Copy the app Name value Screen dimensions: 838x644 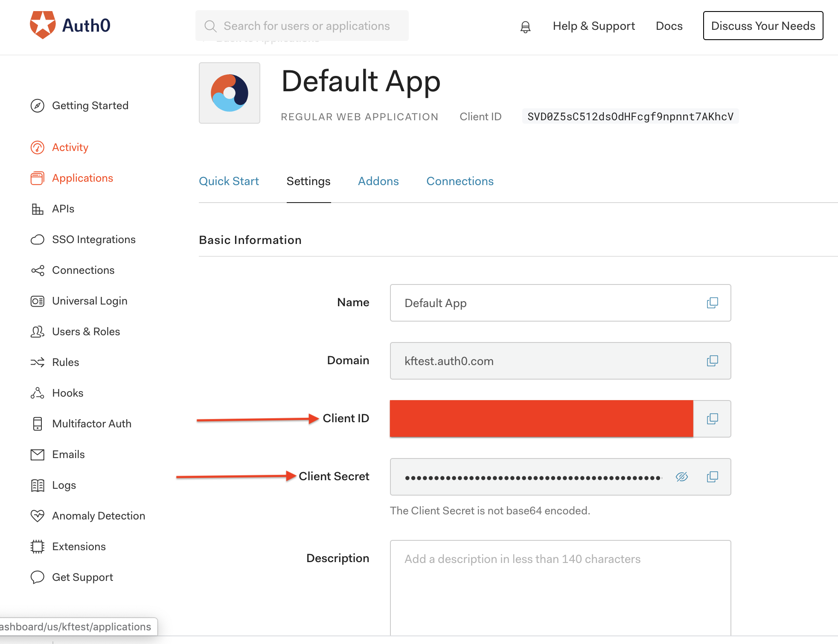pos(712,303)
